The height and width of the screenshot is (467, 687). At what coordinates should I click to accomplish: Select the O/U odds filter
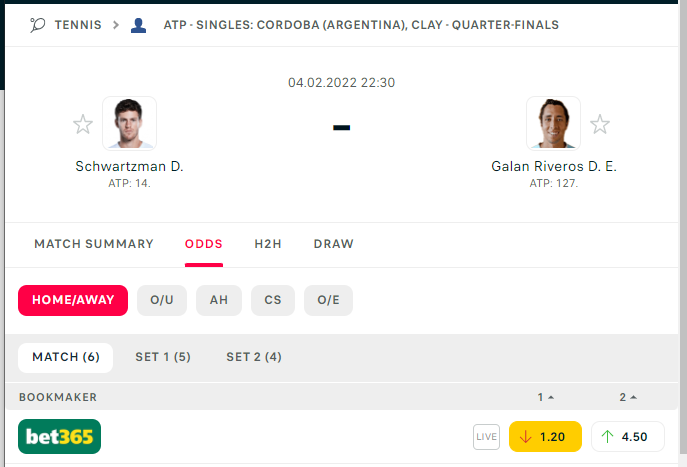(x=162, y=300)
